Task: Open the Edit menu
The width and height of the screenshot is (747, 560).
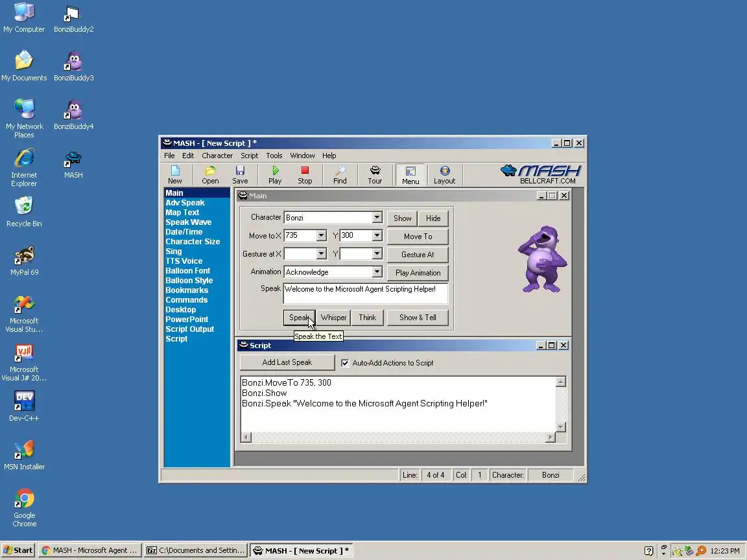Action: (187, 156)
